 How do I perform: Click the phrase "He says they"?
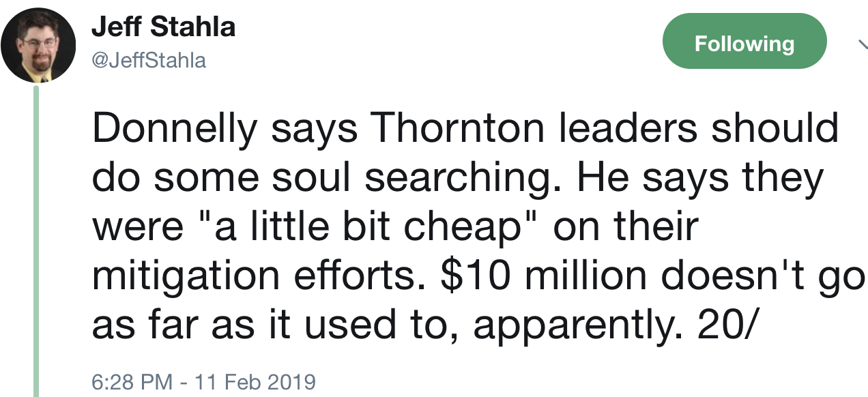[x=700, y=177]
